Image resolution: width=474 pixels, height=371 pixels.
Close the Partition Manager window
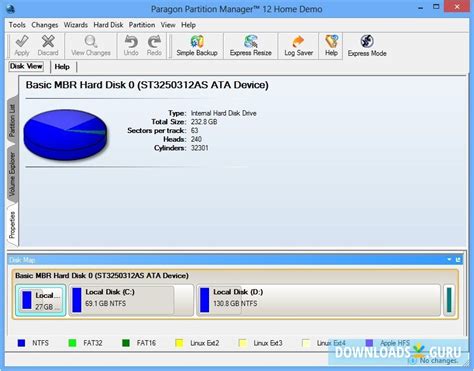coord(458,7)
